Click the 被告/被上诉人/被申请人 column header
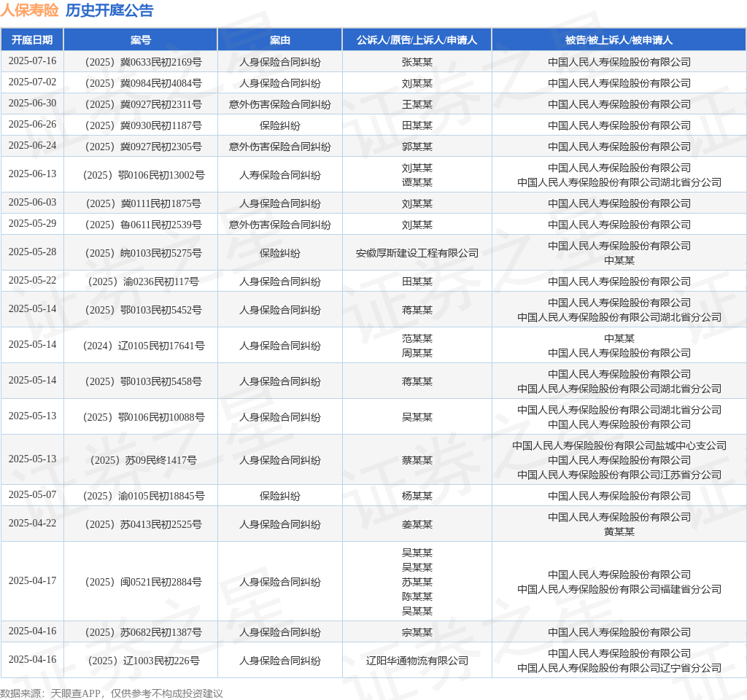This screenshot has width=747, height=700. click(x=619, y=40)
